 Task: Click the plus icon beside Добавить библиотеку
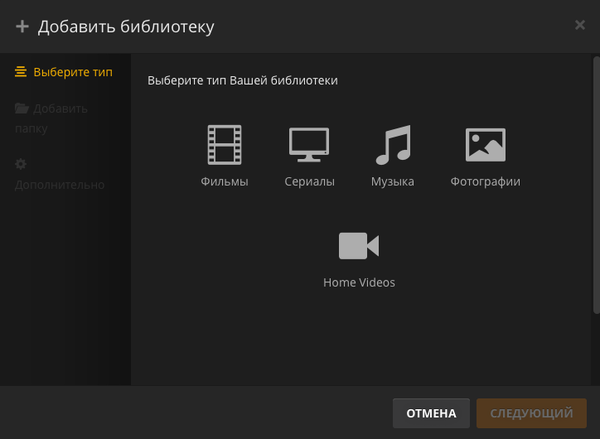22,26
